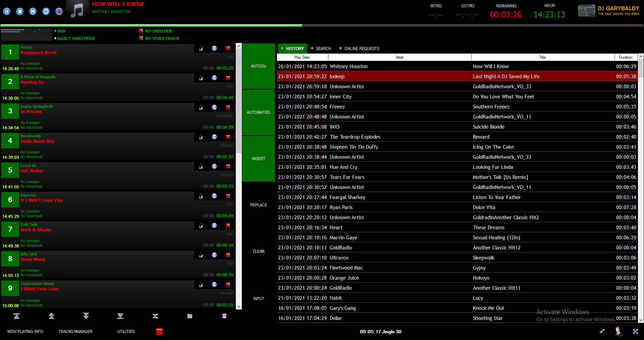Open TRACKS MANAGER

[x=75, y=332]
